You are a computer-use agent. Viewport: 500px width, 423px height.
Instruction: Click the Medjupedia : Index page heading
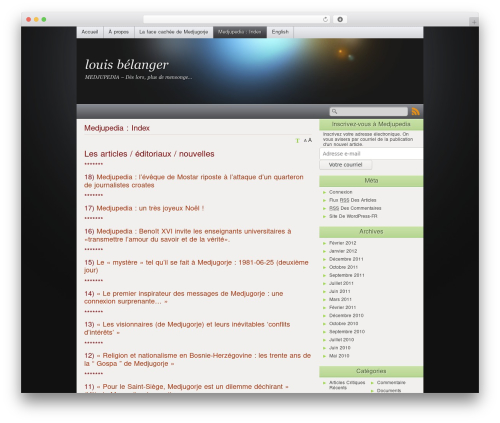click(117, 128)
